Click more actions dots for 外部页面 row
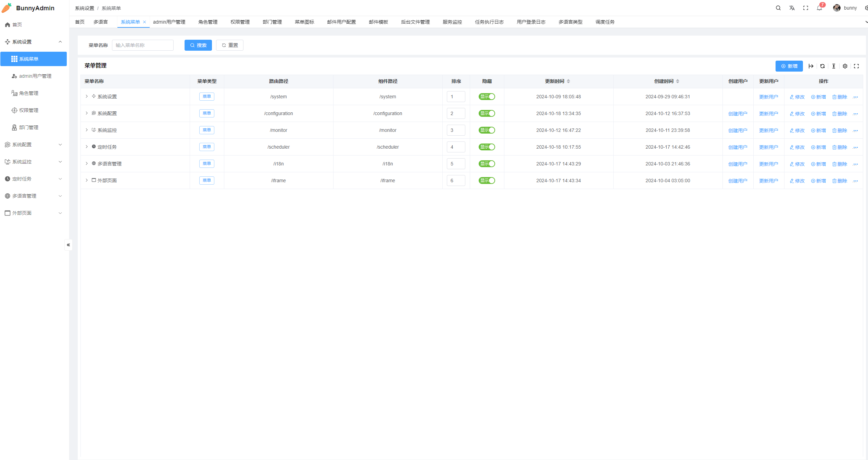This screenshot has width=868, height=460. click(855, 181)
